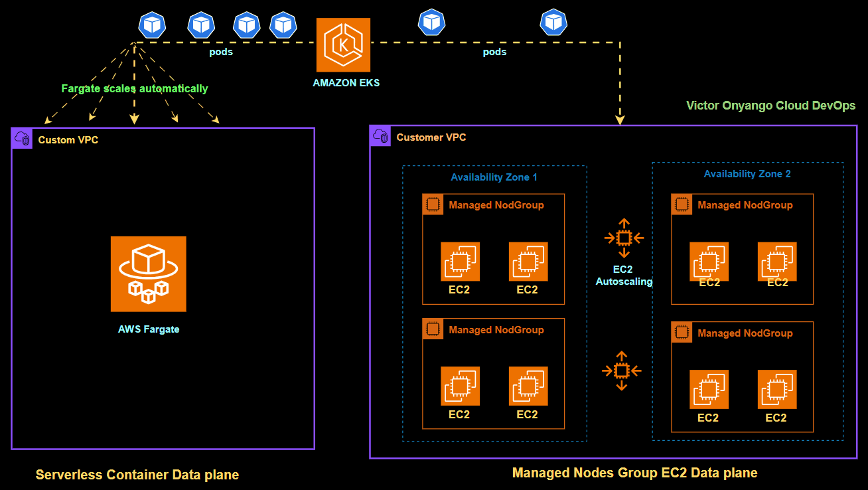Screen dimensions: 868x490
Task: Select the pods label under the left pod row
Action: (x=221, y=51)
